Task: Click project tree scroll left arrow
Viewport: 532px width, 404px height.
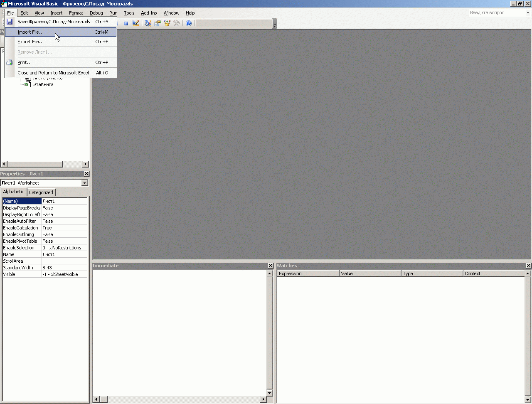Action: pos(4,164)
